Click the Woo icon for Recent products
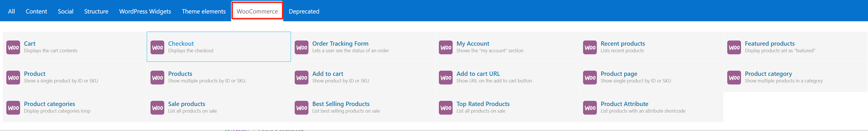Screen dimensions: 868x131 [590, 47]
